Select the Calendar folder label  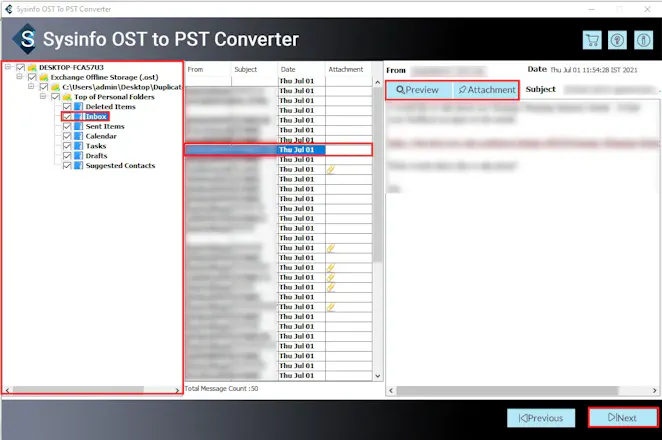click(101, 136)
